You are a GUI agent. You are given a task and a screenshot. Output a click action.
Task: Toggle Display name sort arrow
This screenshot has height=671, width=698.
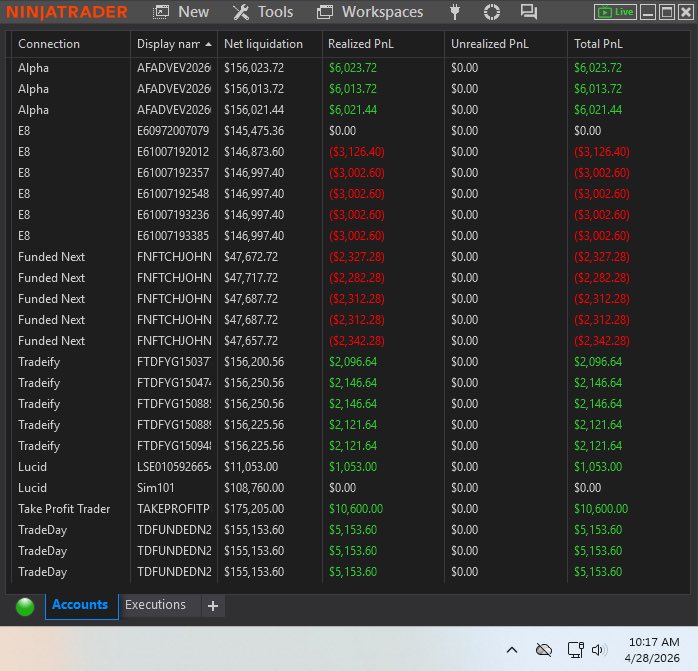point(208,45)
